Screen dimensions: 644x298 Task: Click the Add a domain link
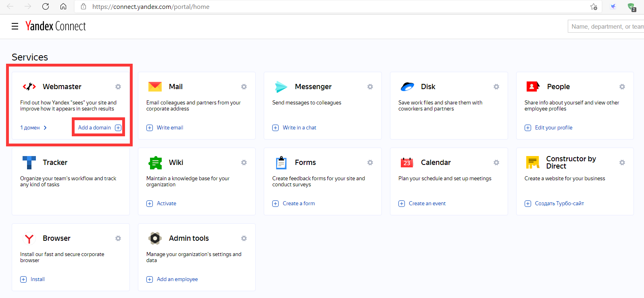click(100, 127)
